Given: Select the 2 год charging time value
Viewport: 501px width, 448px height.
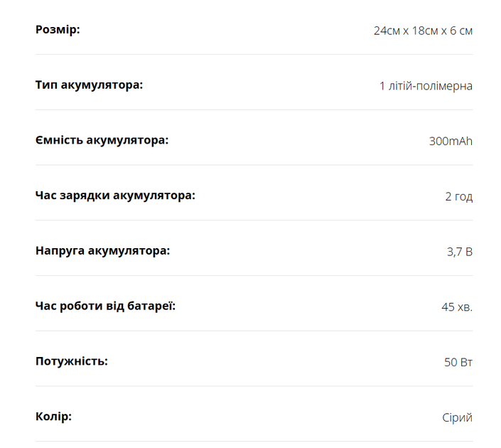Looking at the screenshot, I should pos(459,197).
